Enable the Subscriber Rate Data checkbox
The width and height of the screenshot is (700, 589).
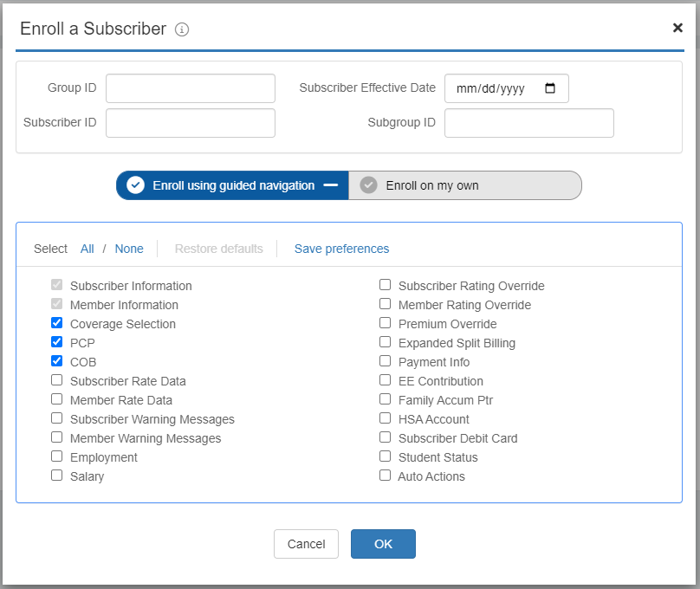pos(57,380)
